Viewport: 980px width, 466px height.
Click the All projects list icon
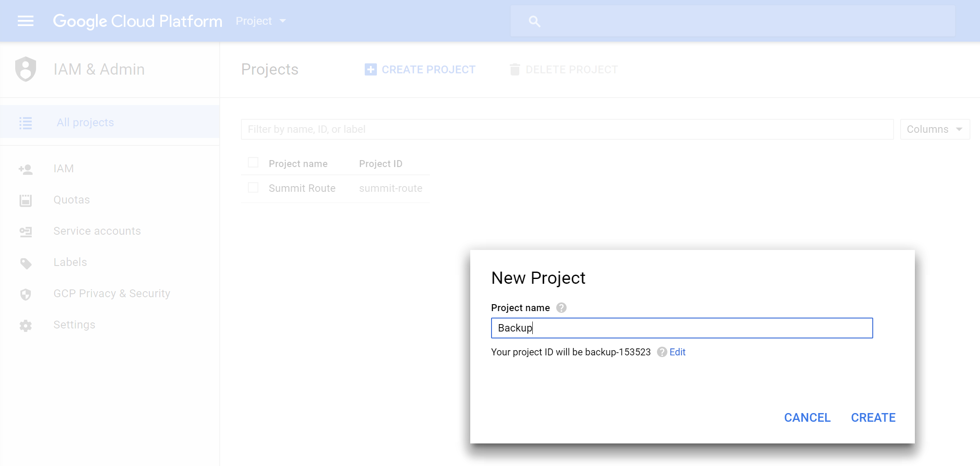pyautogui.click(x=26, y=123)
